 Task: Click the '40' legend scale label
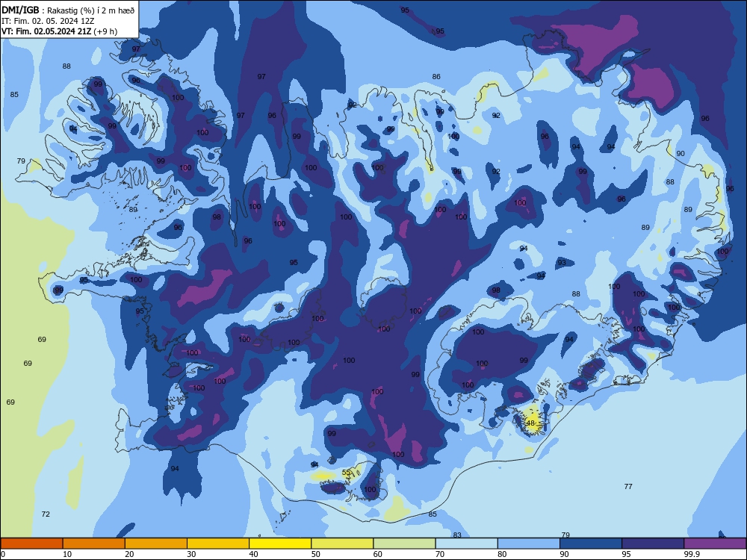[x=253, y=554]
